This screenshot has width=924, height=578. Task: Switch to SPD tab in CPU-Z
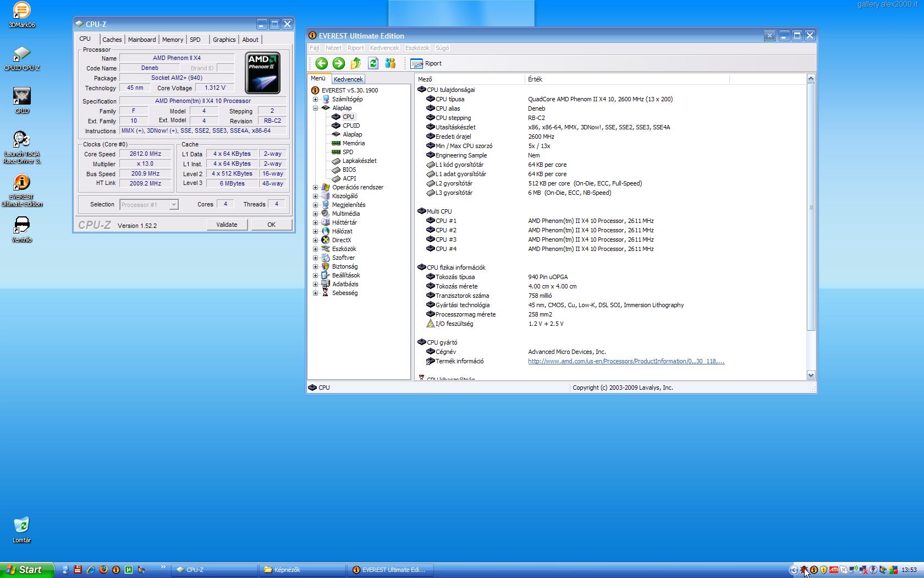195,40
